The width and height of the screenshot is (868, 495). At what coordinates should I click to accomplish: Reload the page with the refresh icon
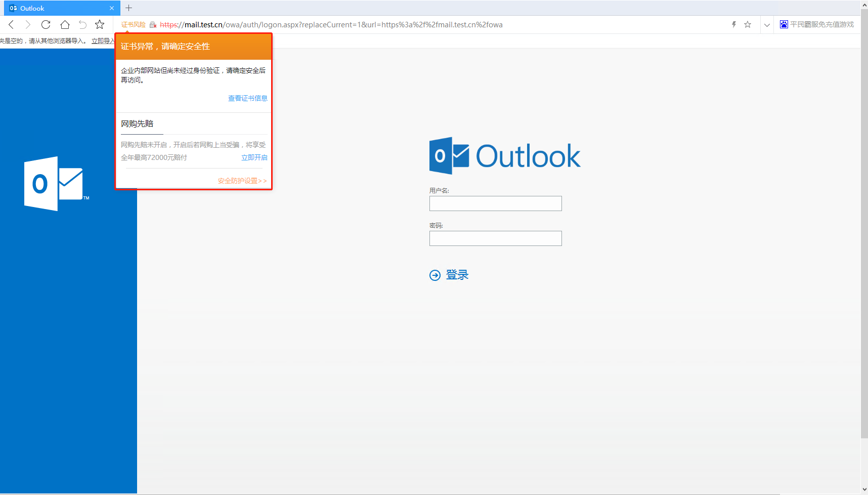pos(46,24)
